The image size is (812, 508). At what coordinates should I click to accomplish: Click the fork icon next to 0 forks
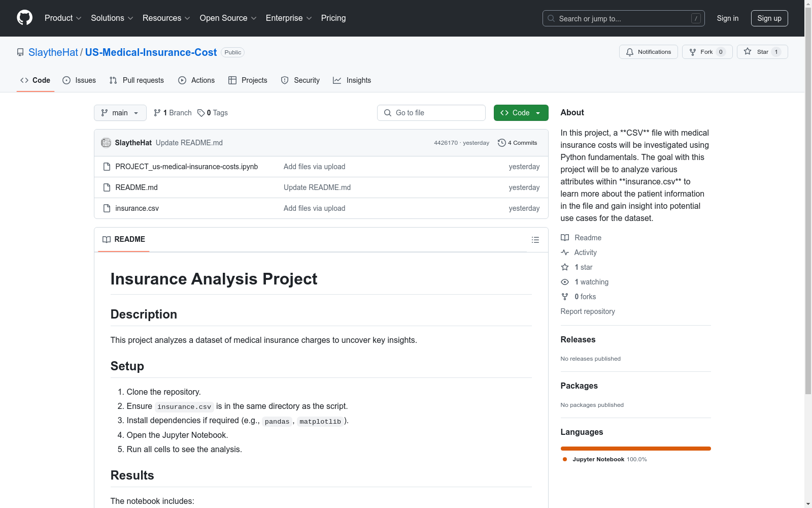[565, 297]
